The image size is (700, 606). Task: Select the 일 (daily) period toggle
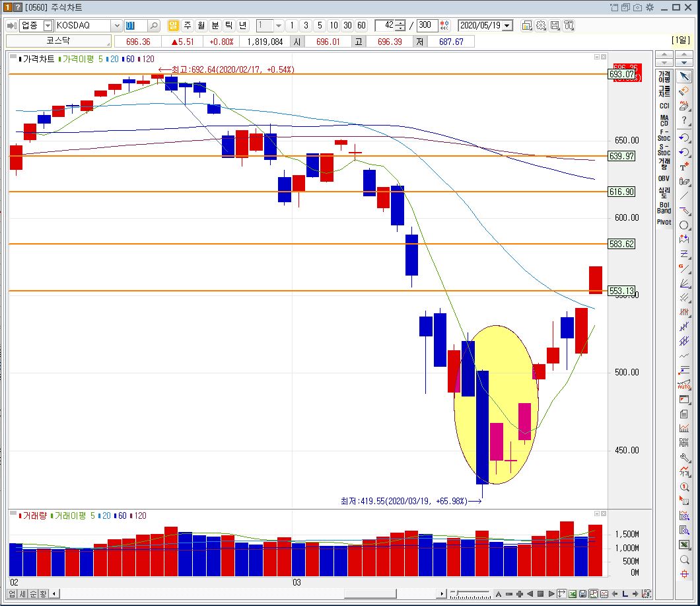tap(173, 26)
